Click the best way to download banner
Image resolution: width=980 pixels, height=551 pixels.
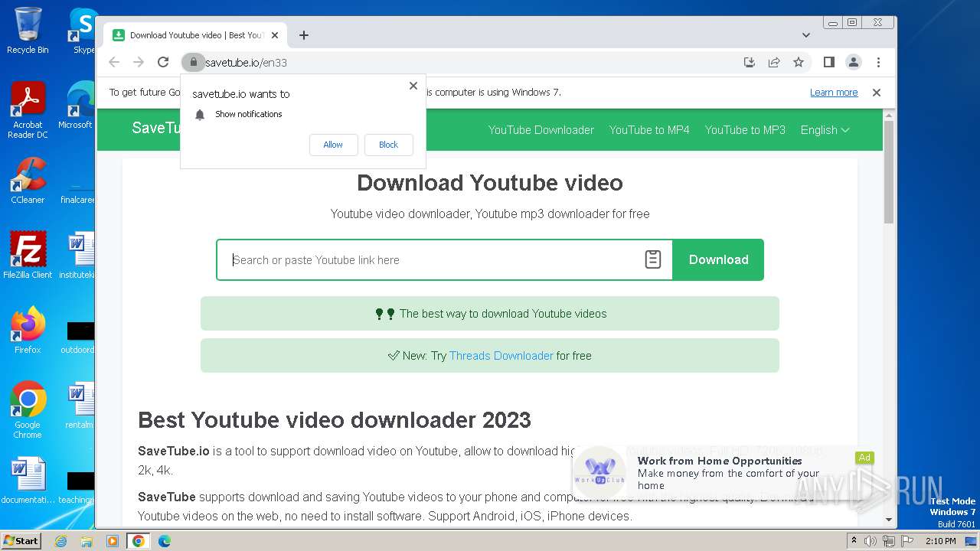pos(490,314)
